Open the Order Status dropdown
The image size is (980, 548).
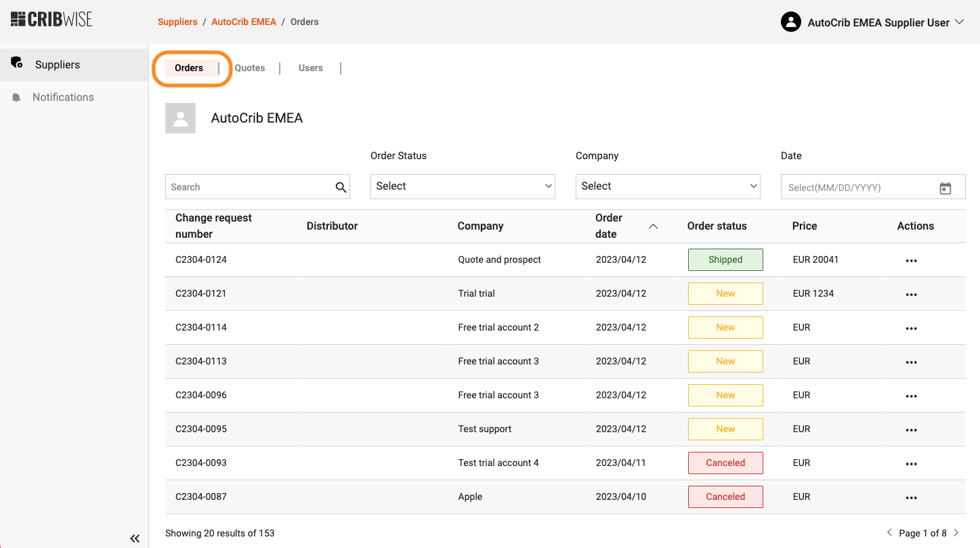pos(463,186)
